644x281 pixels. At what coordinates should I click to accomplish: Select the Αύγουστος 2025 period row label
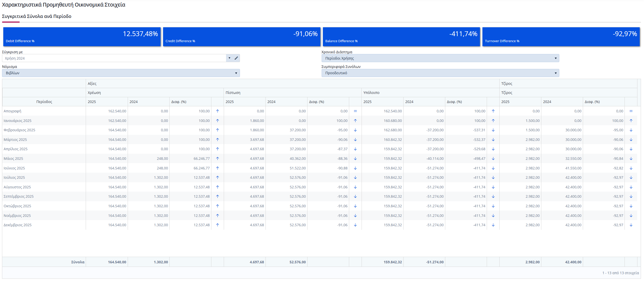coord(17,187)
